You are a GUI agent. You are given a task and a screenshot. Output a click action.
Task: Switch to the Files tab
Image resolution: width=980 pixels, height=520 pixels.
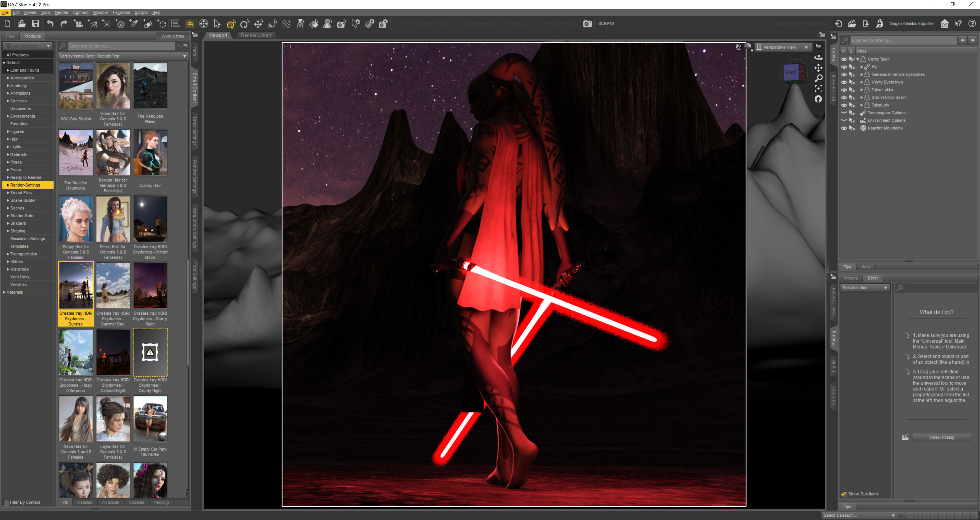pos(10,36)
